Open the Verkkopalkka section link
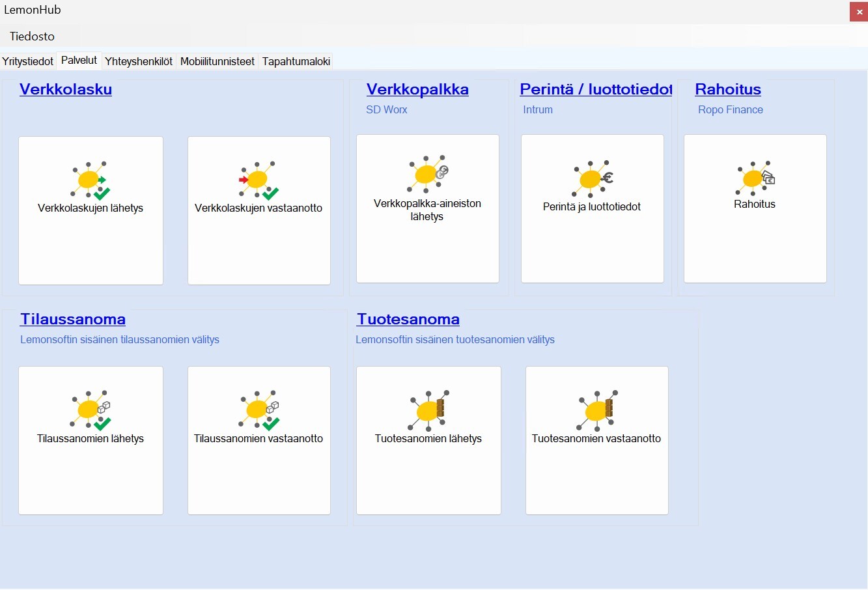868x590 pixels. coord(417,89)
